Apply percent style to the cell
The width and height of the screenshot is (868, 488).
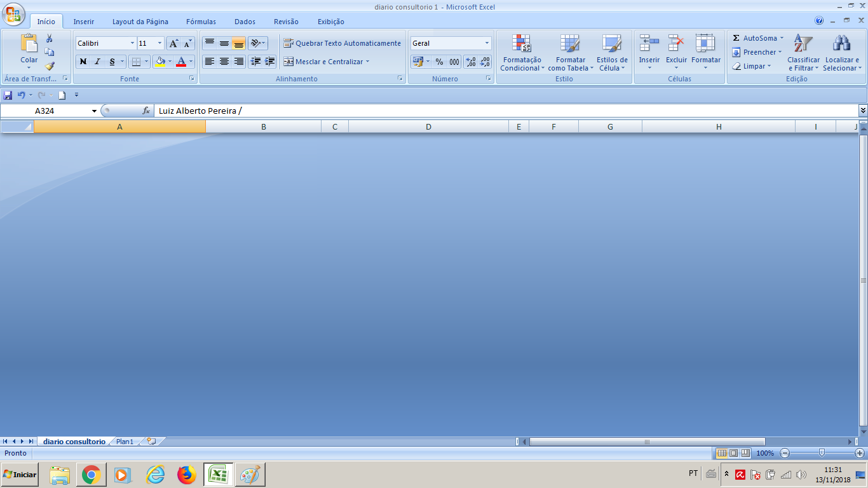(x=439, y=62)
